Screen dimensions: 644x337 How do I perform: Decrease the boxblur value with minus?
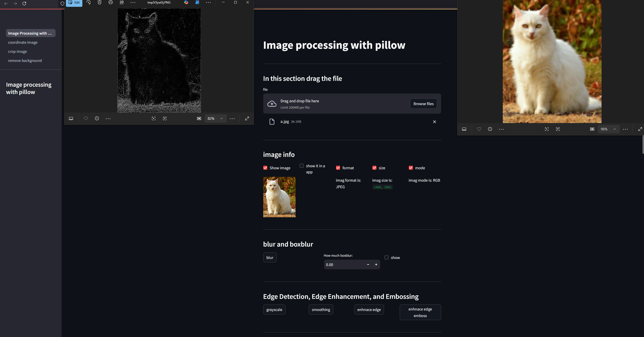pos(368,264)
